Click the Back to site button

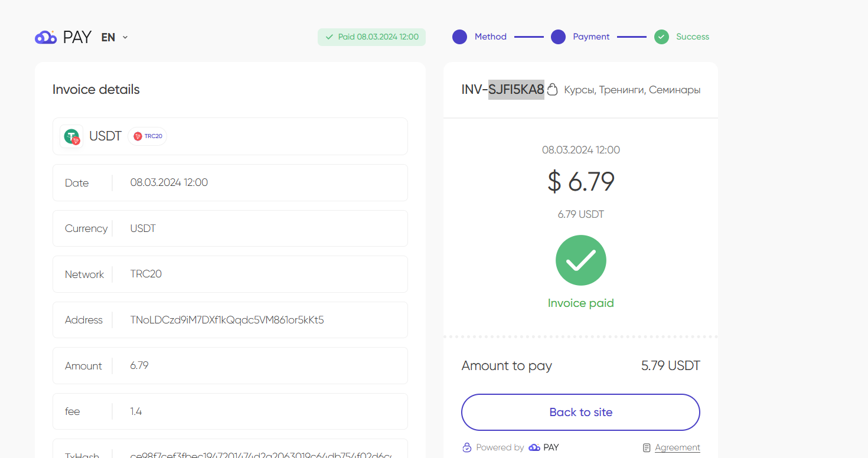click(580, 412)
